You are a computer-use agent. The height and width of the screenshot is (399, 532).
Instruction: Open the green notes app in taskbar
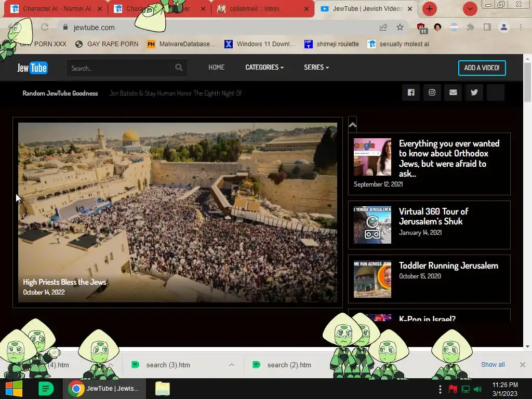click(x=46, y=389)
